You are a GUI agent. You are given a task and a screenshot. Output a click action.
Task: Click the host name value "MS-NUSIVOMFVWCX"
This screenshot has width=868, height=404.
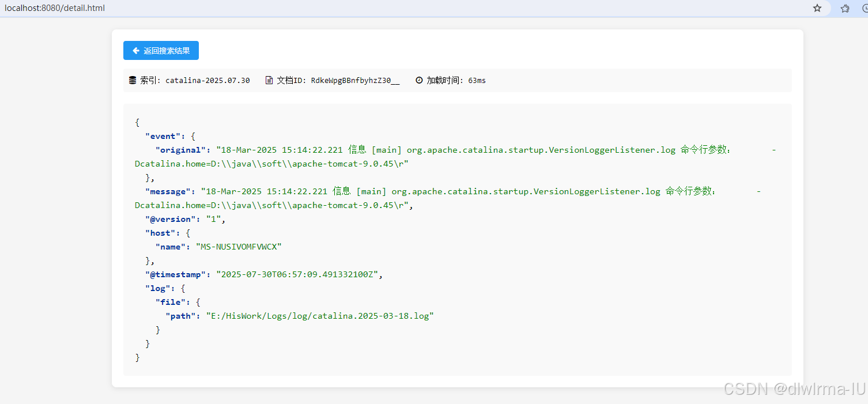239,247
